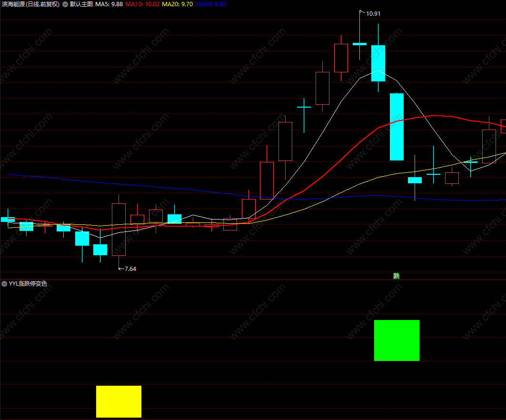Click the MA20: 9.70 value
506x420 pixels.
coord(177,4)
